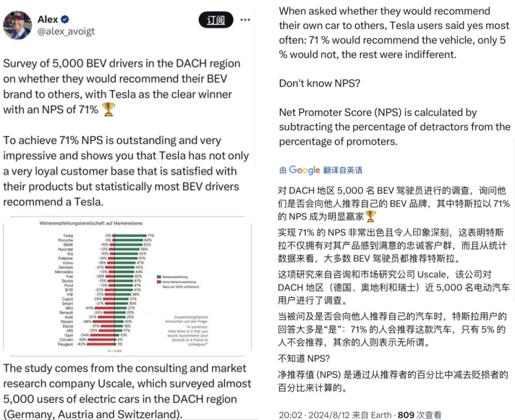Click the 订阅 subscribe button
Image resolution: width=515 pixels, height=420 pixels.
216,20
